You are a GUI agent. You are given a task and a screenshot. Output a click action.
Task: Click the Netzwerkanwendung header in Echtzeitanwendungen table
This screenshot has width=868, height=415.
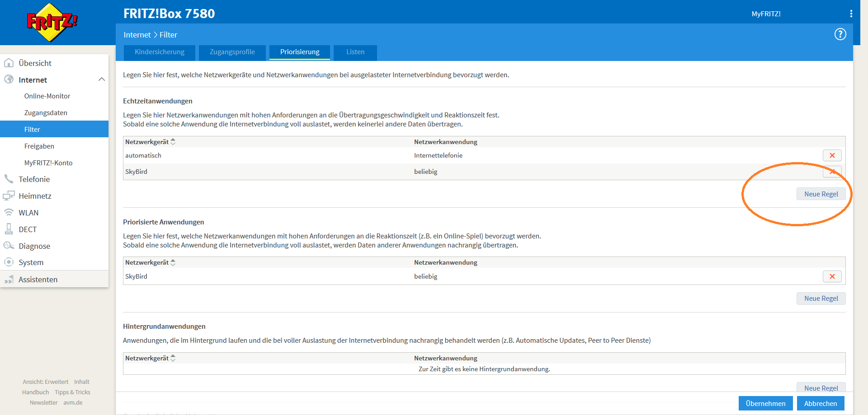446,142
